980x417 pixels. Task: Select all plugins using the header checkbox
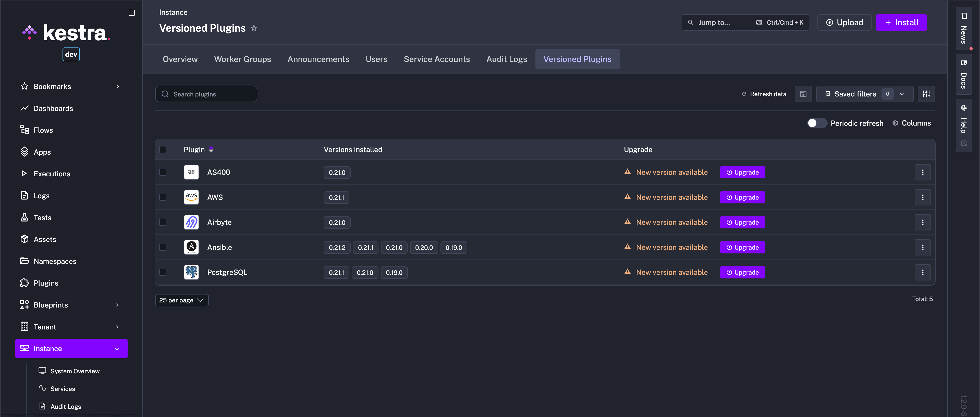(x=163, y=150)
